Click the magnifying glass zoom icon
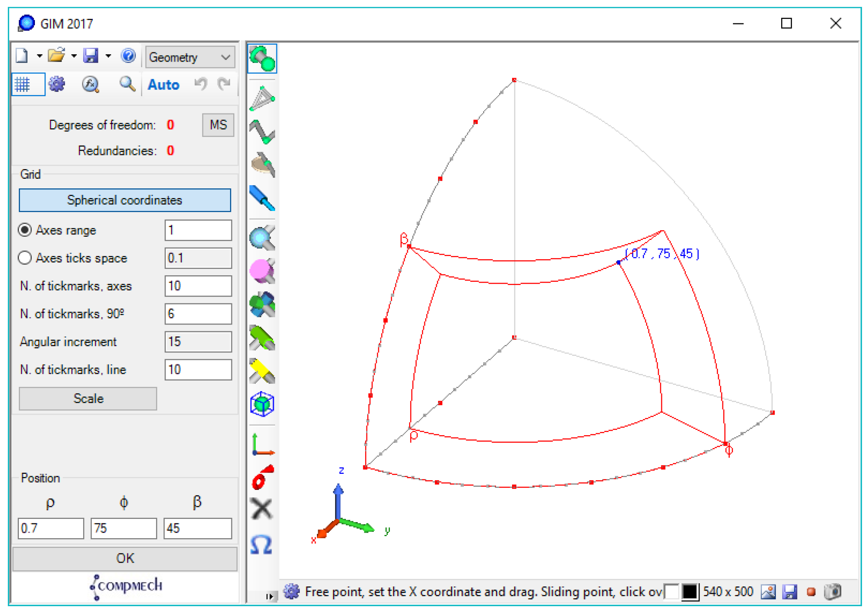 (x=127, y=84)
